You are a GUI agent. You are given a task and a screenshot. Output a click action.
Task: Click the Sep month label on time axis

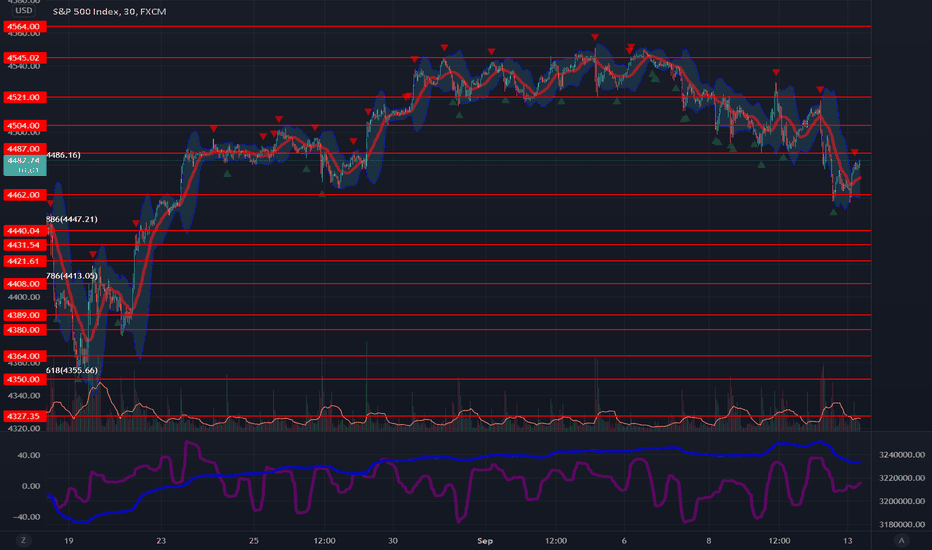(485, 540)
